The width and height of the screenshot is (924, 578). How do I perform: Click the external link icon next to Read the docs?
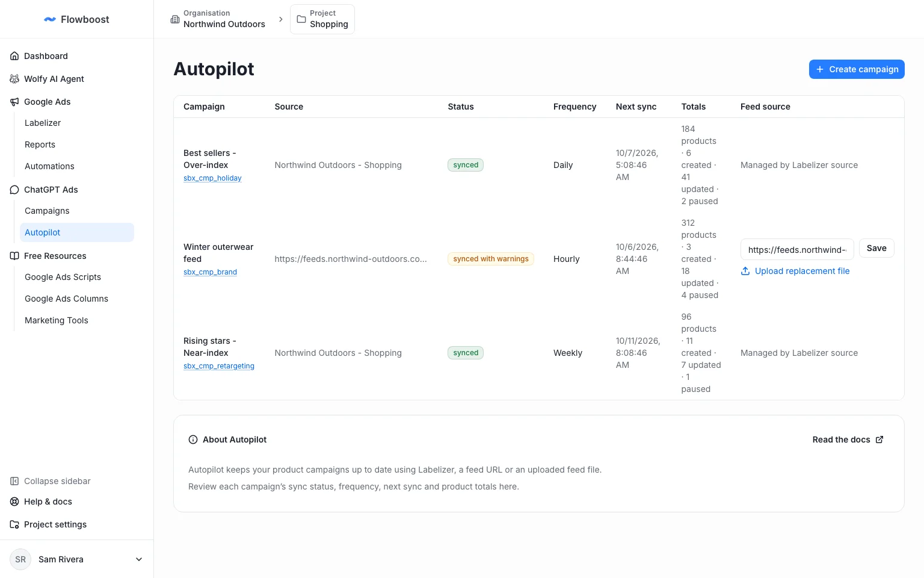879,440
